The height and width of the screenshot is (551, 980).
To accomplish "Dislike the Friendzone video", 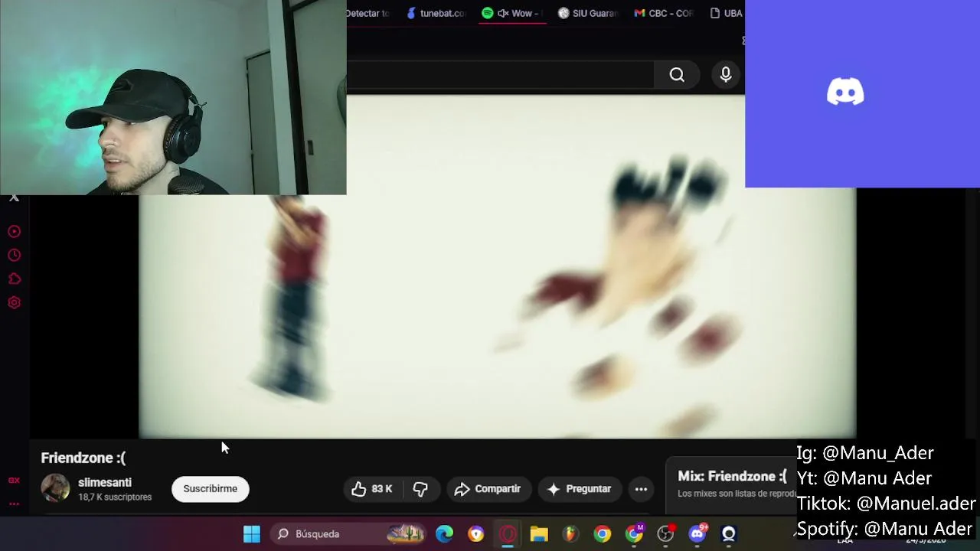I will pyautogui.click(x=420, y=489).
